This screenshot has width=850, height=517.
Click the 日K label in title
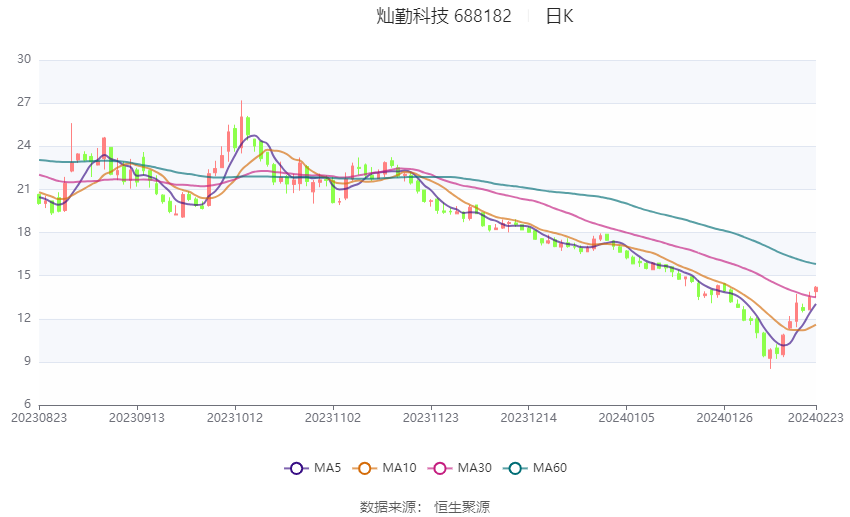559,16
